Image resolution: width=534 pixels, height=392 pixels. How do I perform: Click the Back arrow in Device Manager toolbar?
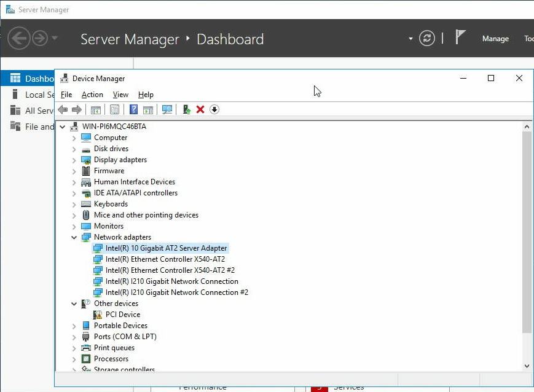pyautogui.click(x=63, y=109)
